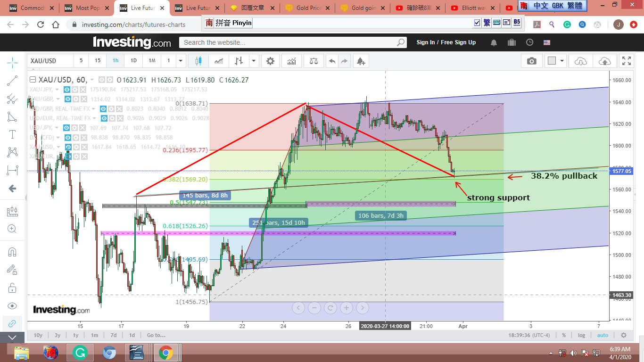Select the bar chart style
Screen dimensions: 644x362
click(239, 61)
